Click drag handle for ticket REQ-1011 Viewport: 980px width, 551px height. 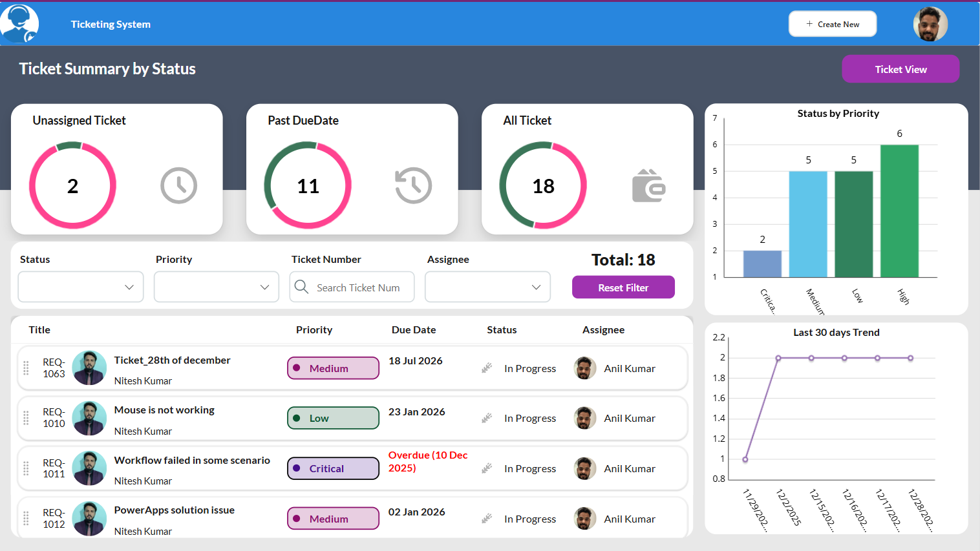pos(26,468)
